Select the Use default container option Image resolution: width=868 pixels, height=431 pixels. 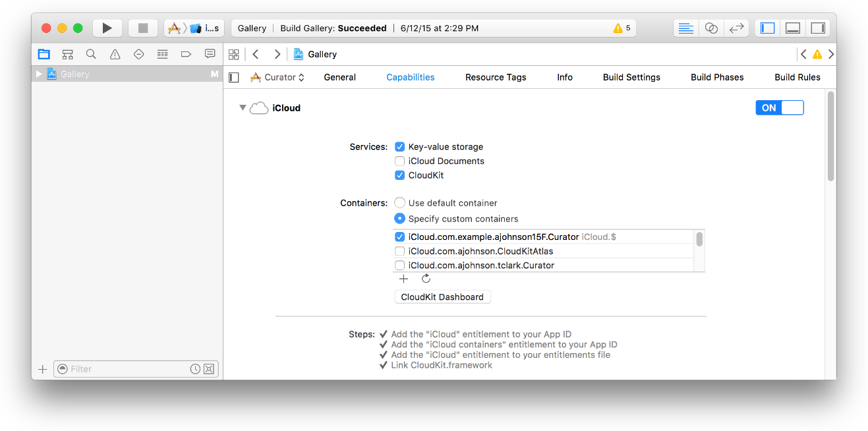(399, 203)
